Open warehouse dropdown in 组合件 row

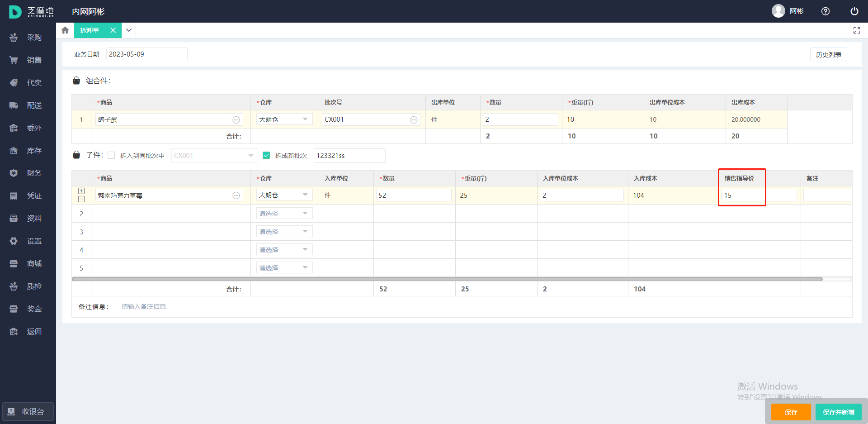coord(284,119)
